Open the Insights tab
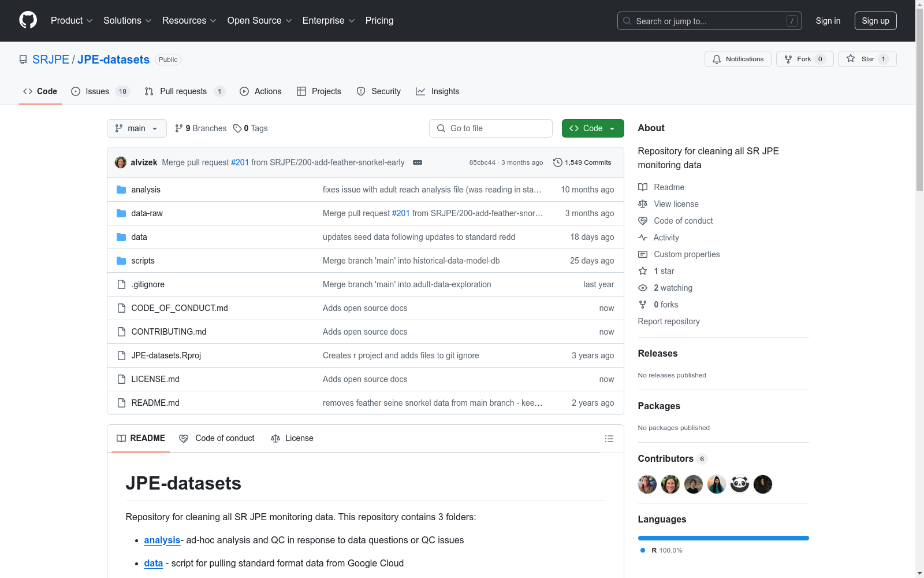The height and width of the screenshot is (578, 924). click(438, 91)
